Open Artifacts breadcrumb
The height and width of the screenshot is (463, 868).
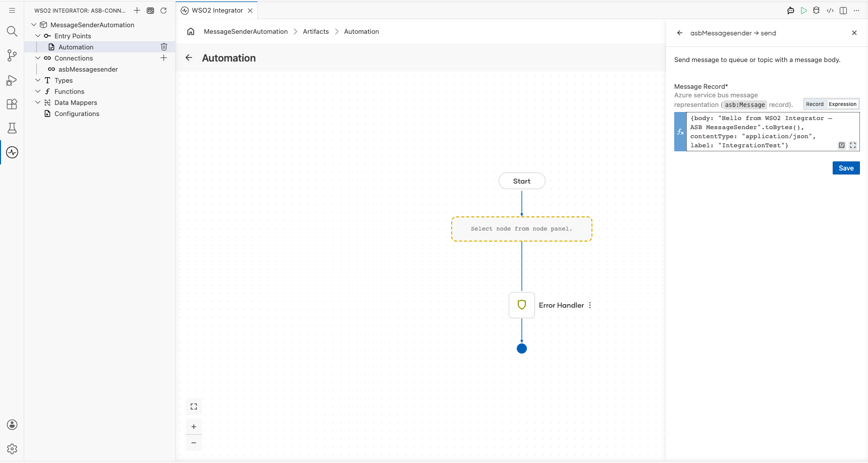tap(316, 31)
